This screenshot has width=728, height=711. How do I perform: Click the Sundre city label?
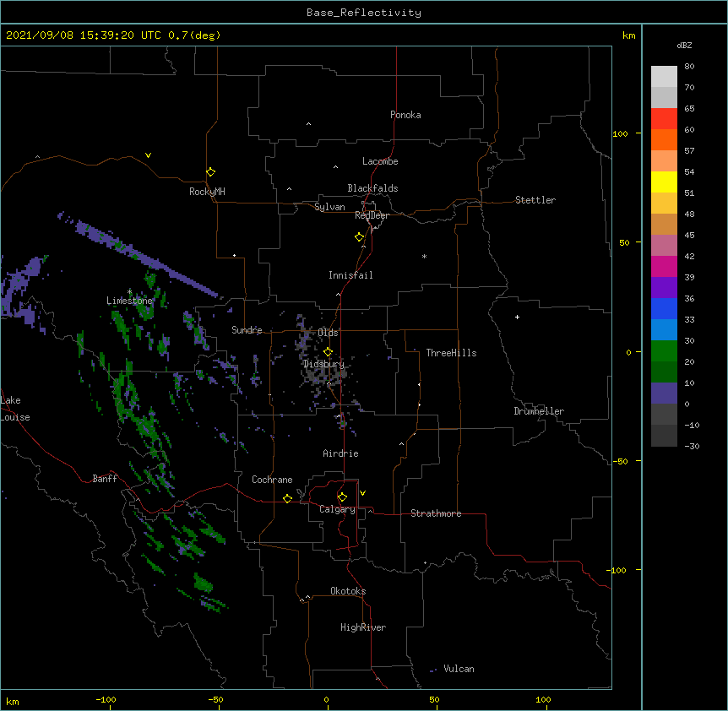coord(247,330)
